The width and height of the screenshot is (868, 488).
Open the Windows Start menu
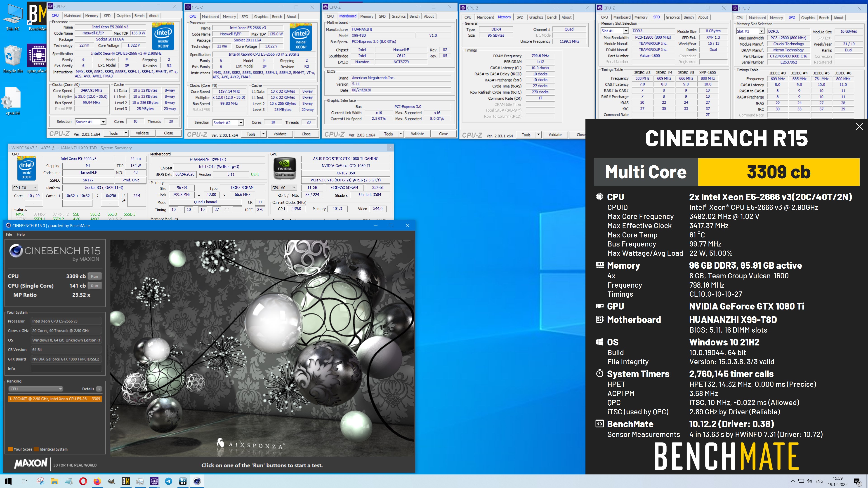pyautogui.click(x=8, y=481)
